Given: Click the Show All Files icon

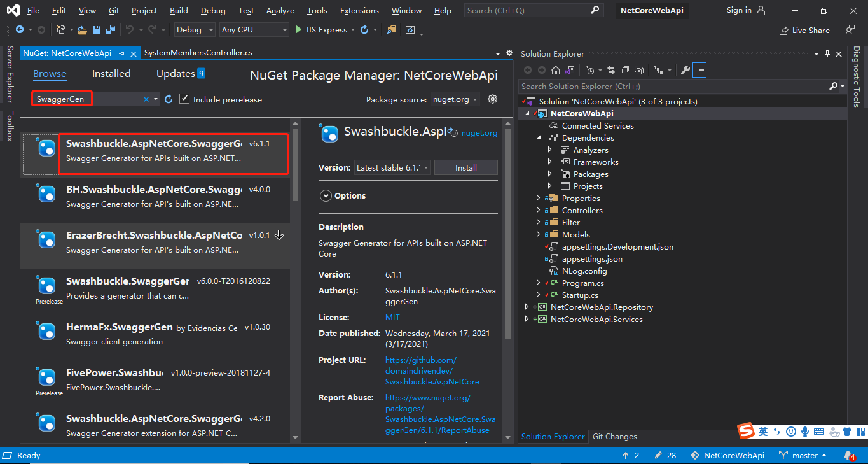Looking at the screenshot, I should tap(639, 70).
